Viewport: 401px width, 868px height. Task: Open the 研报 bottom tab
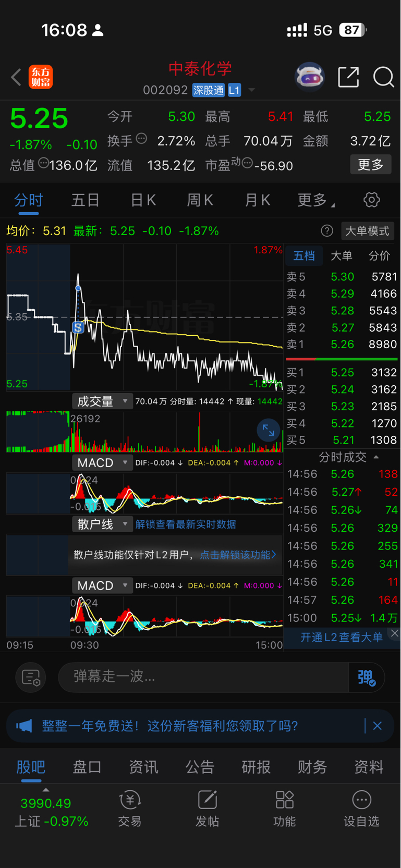pos(256,767)
